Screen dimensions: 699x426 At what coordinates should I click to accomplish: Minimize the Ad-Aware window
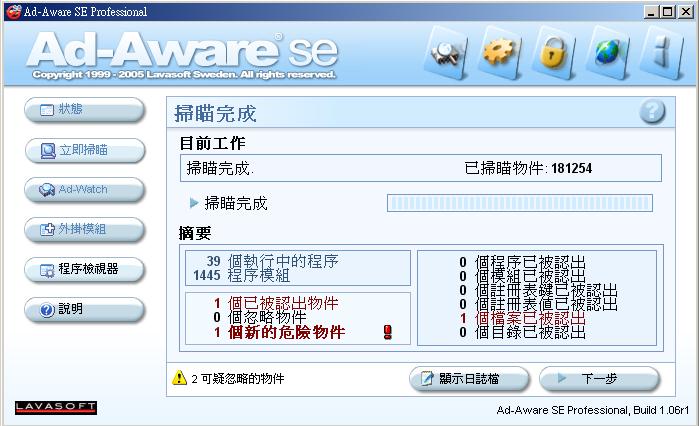[651, 12]
